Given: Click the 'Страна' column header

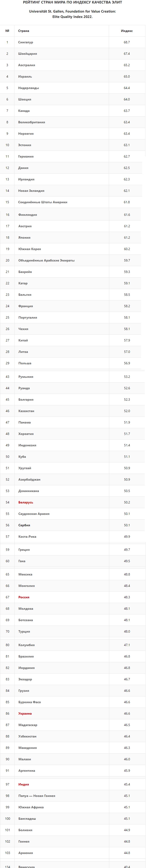Looking at the screenshot, I should pos(24,31).
